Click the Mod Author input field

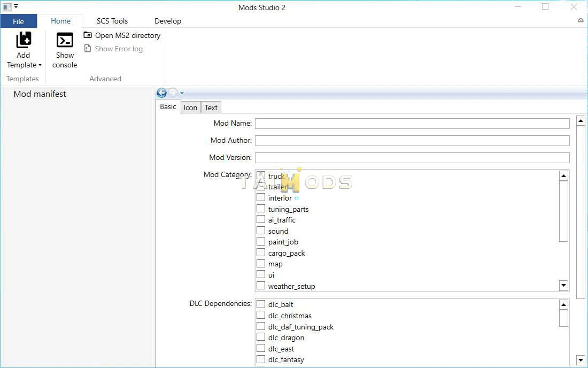[x=412, y=141]
